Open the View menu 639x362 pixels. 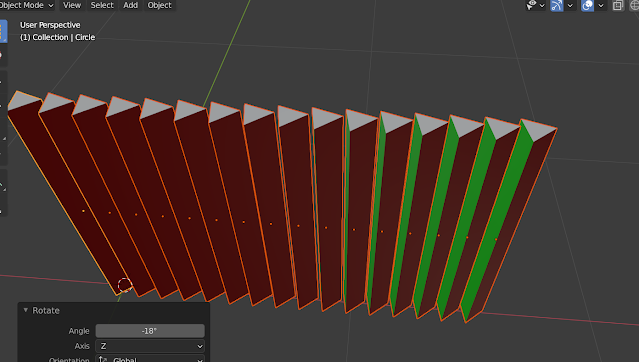[72, 5]
